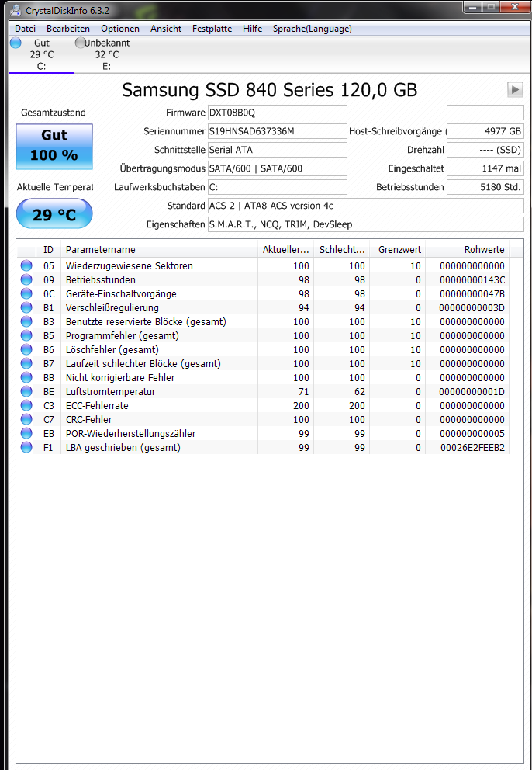This screenshot has width=532, height=770.
Task: Click the status orb for Laufzeit schlechter Blöcke
Action: (x=26, y=363)
